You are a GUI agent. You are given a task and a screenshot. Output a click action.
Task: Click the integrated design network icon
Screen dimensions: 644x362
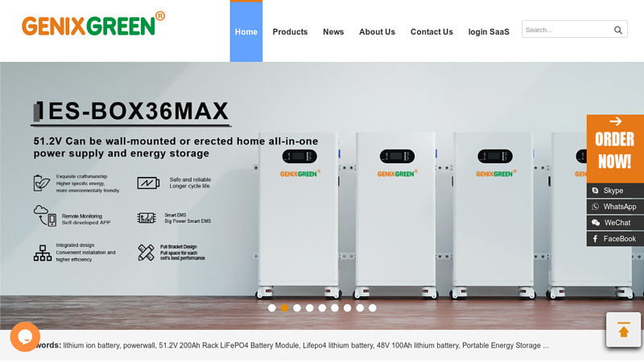click(x=43, y=253)
